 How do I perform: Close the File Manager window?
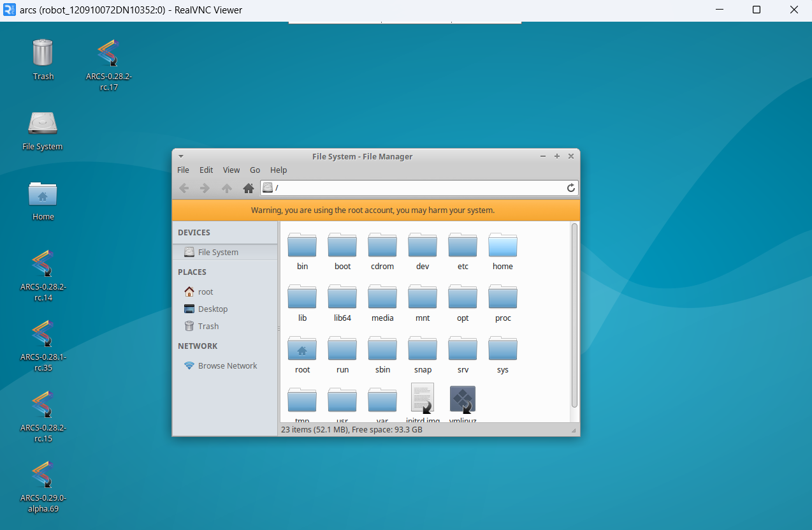[571, 156]
